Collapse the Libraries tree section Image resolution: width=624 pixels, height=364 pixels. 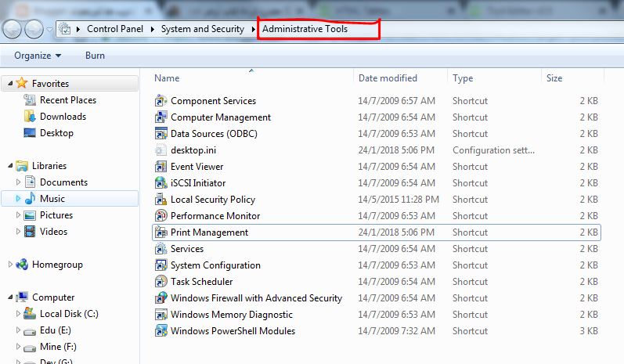tap(10, 165)
